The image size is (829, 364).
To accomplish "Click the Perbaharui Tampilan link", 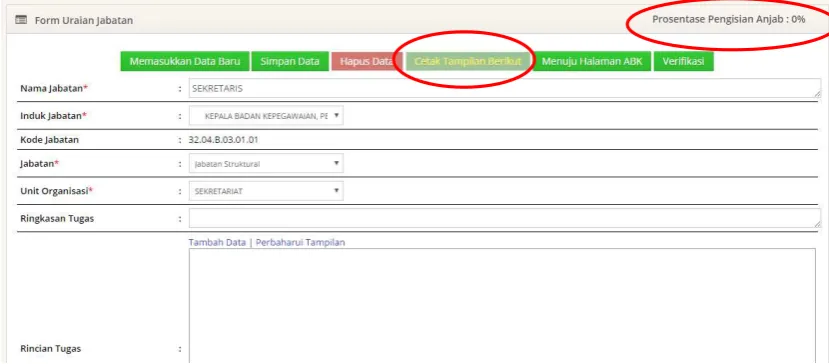I will pos(300,242).
